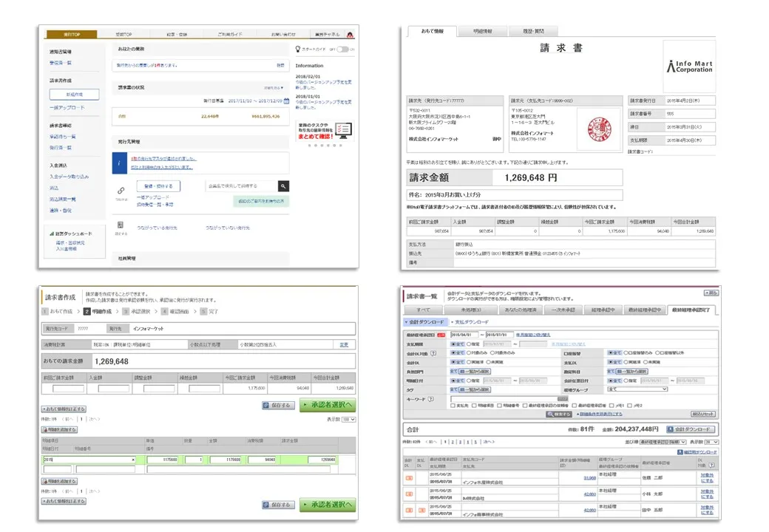Click the red Info Mart seal stamp
Screen dimensions: 769x532
(x=589, y=123)
